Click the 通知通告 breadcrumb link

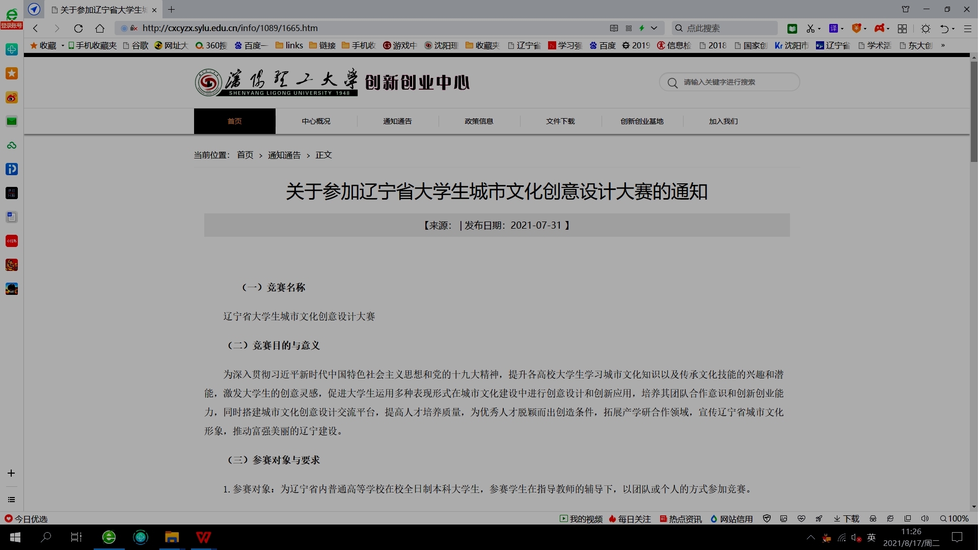coord(285,155)
